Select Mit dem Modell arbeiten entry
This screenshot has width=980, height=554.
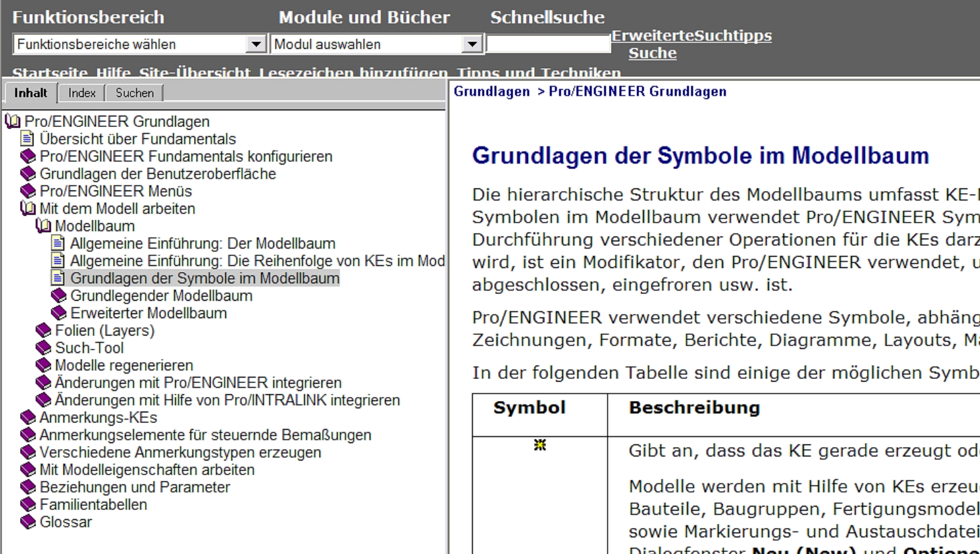pos(117,209)
